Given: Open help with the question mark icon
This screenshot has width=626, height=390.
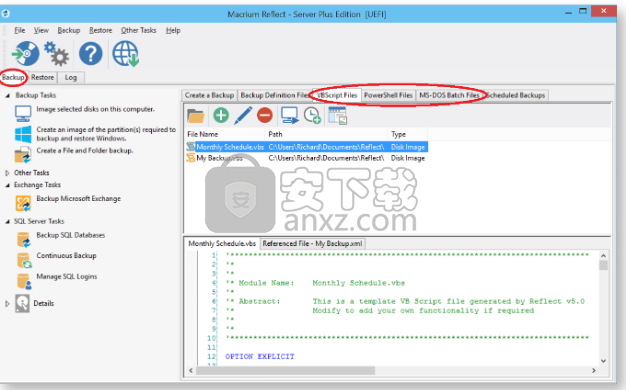Looking at the screenshot, I should (x=91, y=53).
